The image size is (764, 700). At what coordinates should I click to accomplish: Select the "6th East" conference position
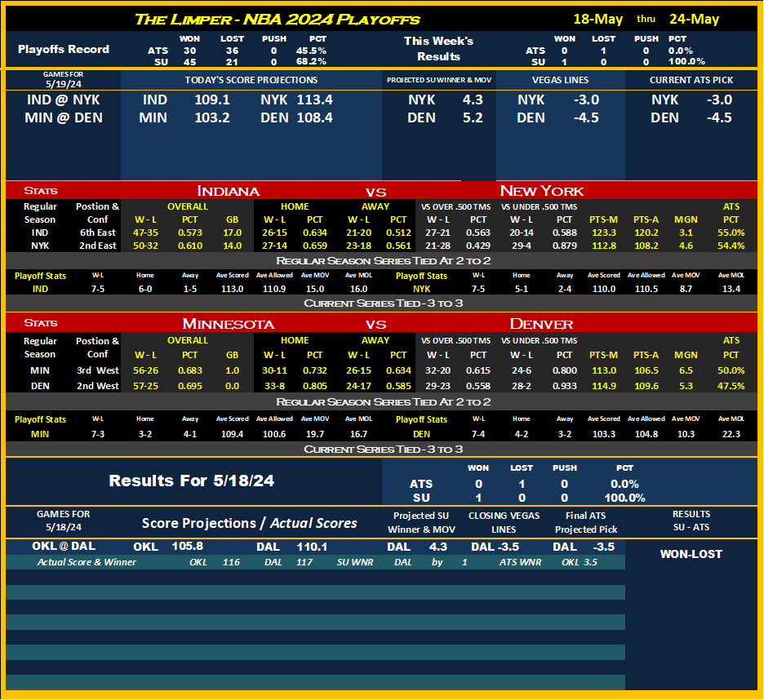click(x=98, y=233)
